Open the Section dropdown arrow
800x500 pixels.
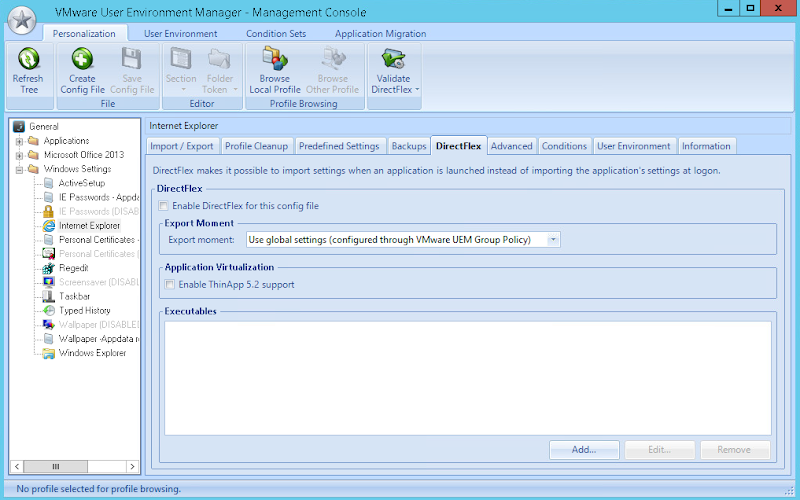[183, 90]
